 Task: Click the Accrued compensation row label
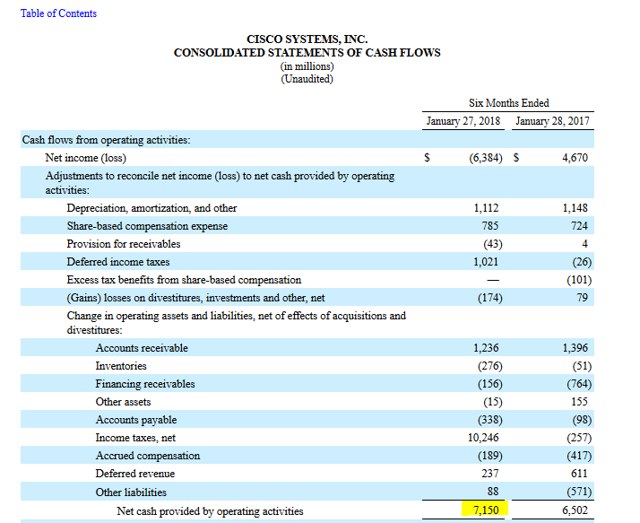pos(147,456)
